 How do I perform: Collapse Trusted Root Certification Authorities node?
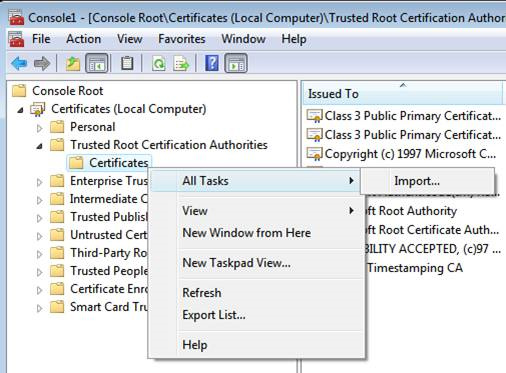(40, 146)
